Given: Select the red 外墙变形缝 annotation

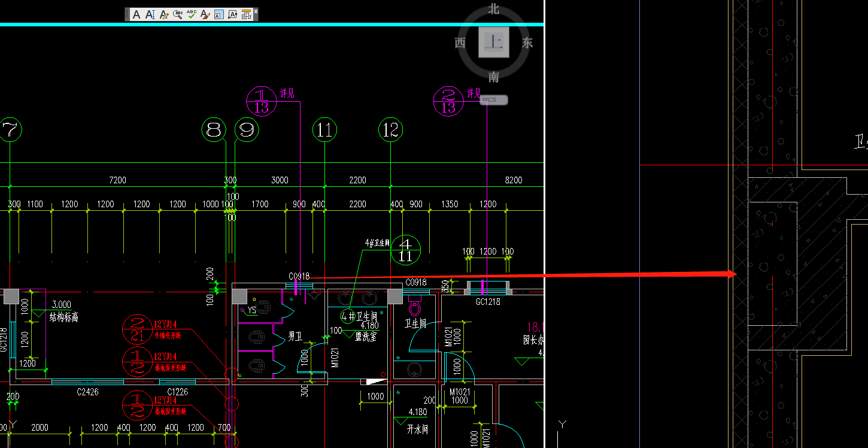Looking at the screenshot, I should tap(168, 335).
